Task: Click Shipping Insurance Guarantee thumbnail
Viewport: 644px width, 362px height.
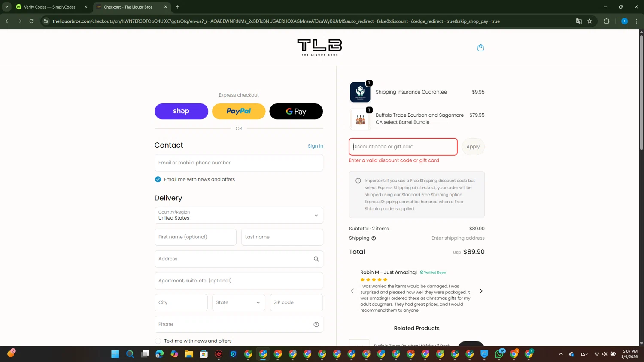Action: 360,92
